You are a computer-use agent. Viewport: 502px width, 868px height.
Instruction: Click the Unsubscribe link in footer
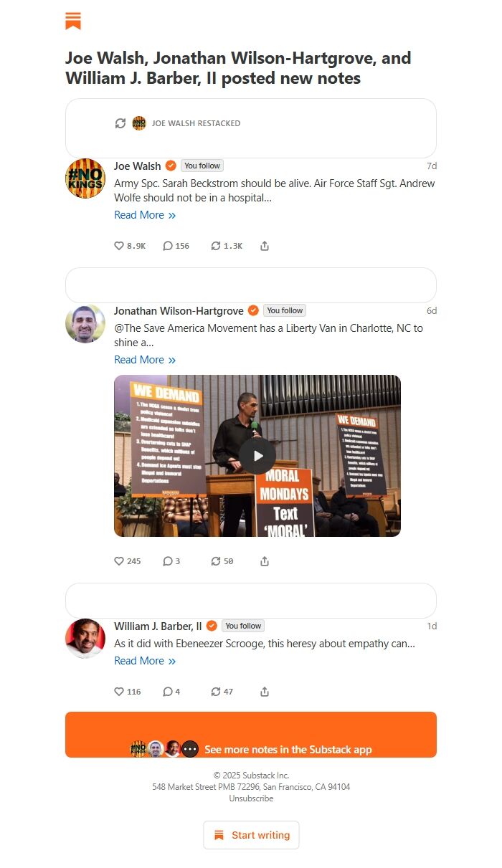[x=251, y=798]
